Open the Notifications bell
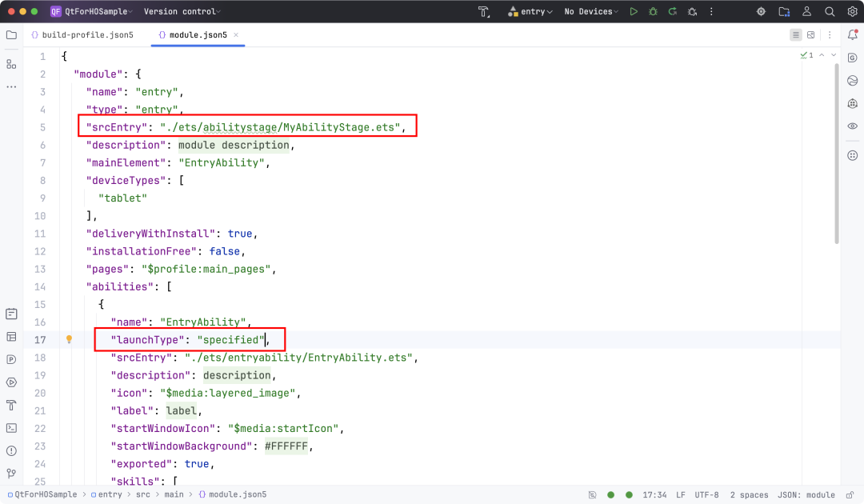This screenshot has width=864, height=504. click(853, 34)
